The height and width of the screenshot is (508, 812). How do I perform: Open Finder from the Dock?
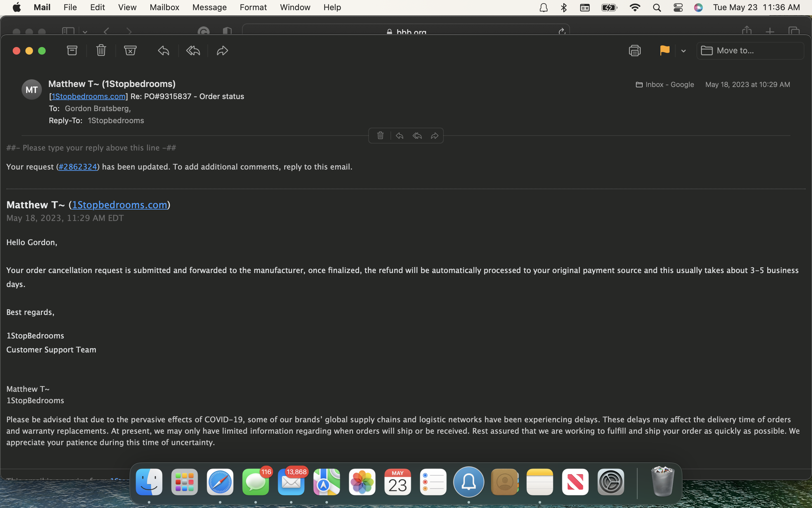click(x=149, y=482)
